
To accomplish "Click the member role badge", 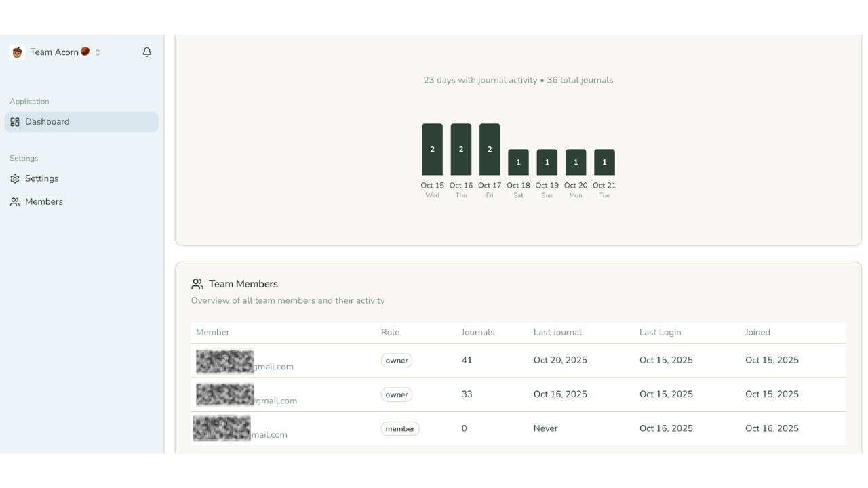I will (x=400, y=429).
